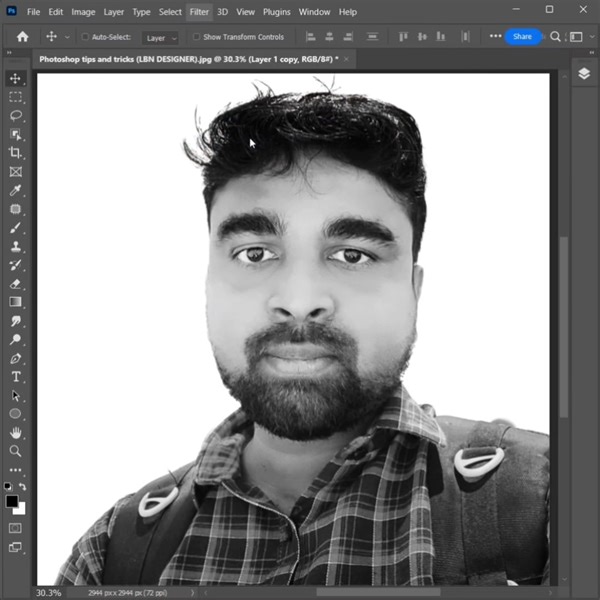Open the Plugins menu
The width and height of the screenshot is (600, 600).
[277, 12]
